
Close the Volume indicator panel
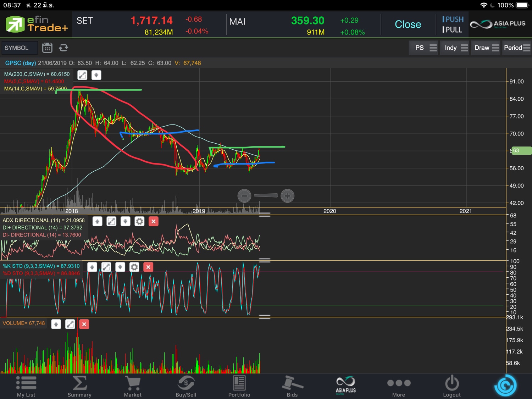(x=84, y=324)
